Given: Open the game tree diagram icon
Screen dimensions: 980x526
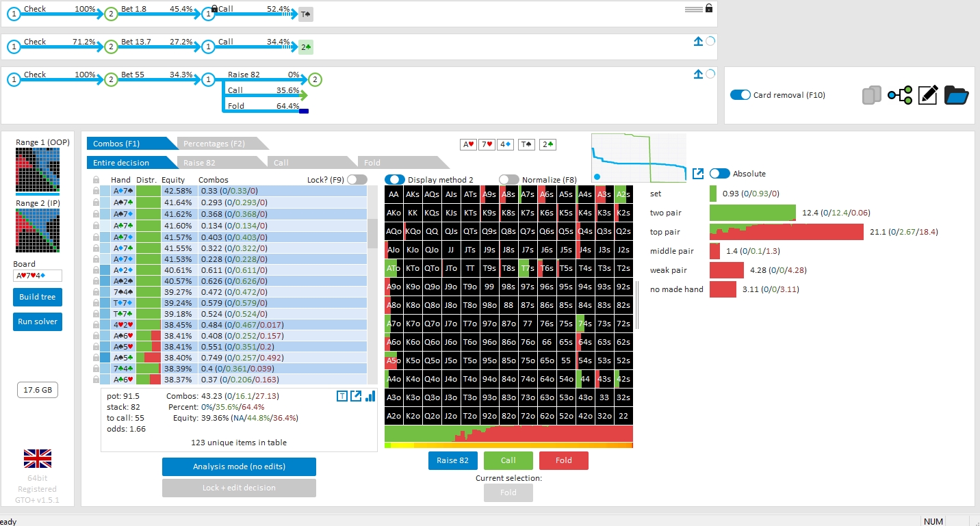Looking at the screenshot, I should (900, 96).
